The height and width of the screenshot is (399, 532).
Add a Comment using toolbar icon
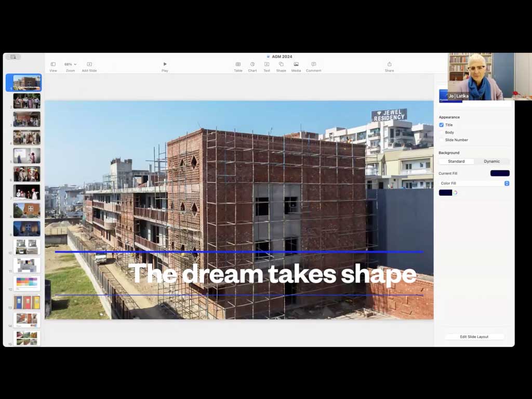[x=313, y=64]
